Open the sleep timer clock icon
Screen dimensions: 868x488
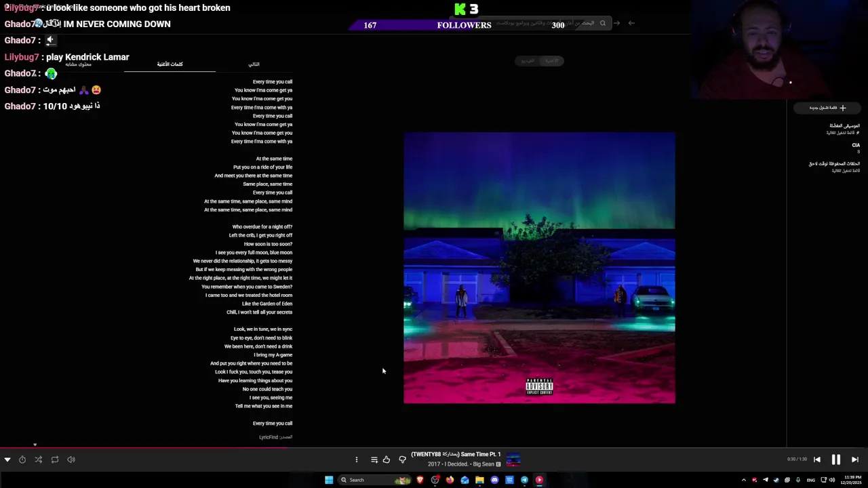tap(22, 460)
